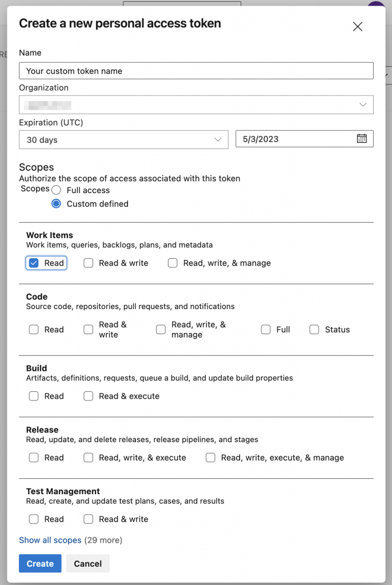Enable Read access for Code

point(34,330)
